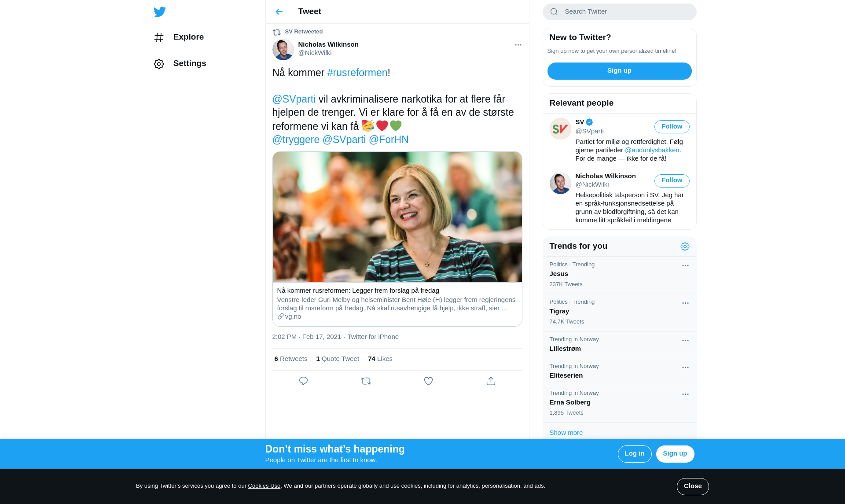This screenshot has height=504, width=845.
Task: Open the share tweet icon
Action: [491, 381]
